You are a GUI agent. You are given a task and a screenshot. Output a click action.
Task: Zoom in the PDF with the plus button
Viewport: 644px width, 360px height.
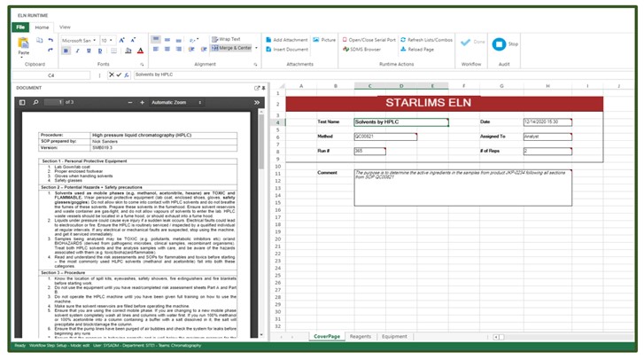tap(142, 102)
